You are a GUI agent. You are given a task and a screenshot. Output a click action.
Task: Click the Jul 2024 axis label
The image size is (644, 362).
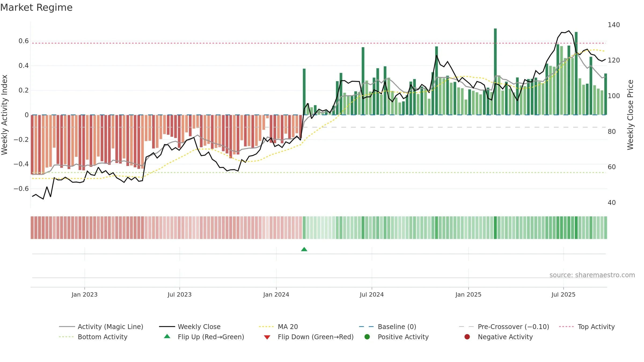click(x=372, y=294)
